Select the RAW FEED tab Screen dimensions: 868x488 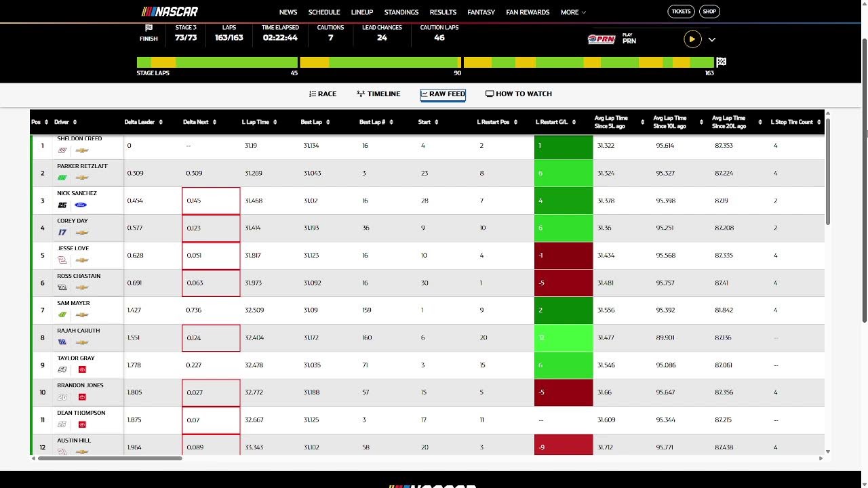pos(443,94)
